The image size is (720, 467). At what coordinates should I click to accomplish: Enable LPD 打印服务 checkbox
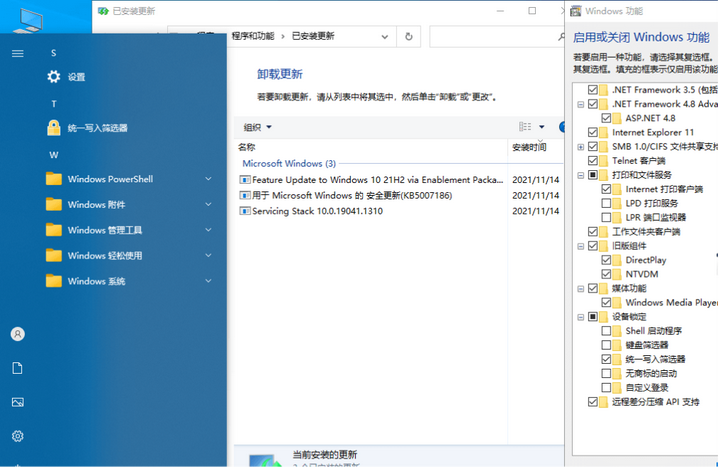(606, 203)
